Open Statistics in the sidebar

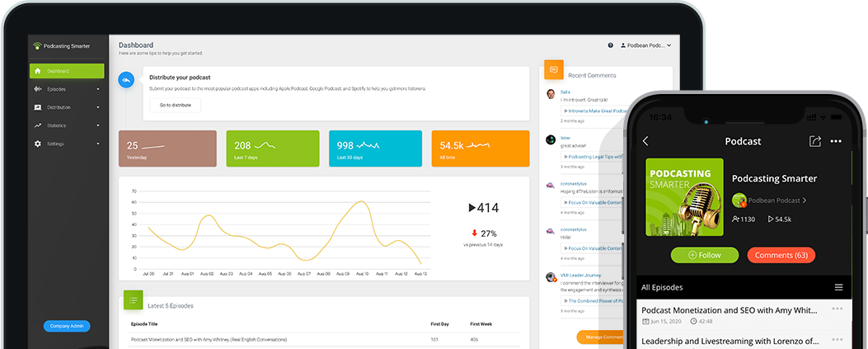[x=67, y=125]
